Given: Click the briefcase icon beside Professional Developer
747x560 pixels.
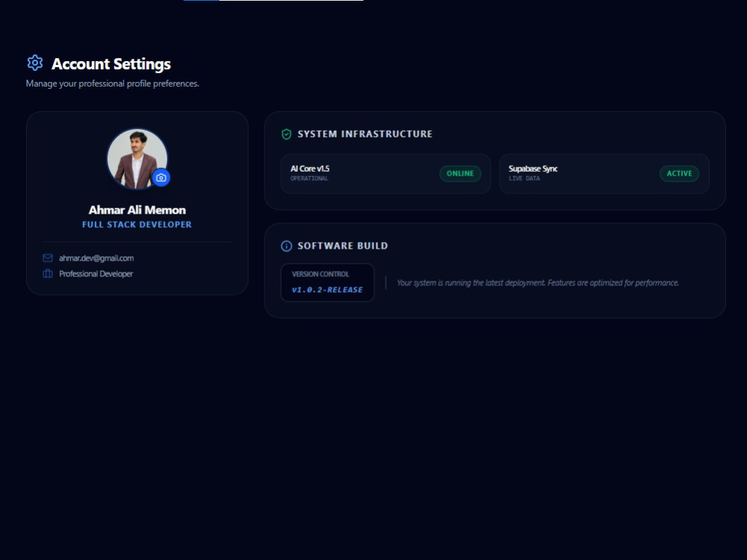Looking at the screenshot, I should coord(48,274).
